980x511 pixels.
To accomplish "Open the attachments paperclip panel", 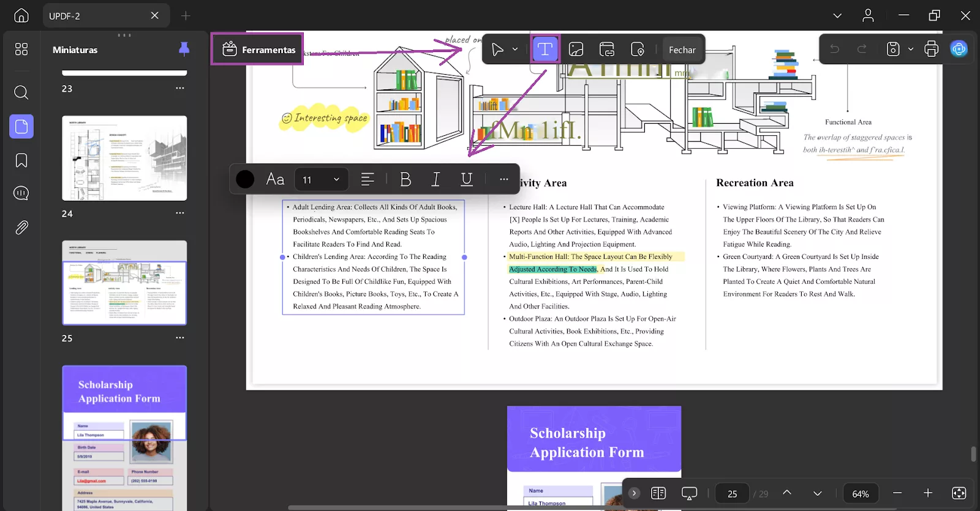I will tap(21, 228).
